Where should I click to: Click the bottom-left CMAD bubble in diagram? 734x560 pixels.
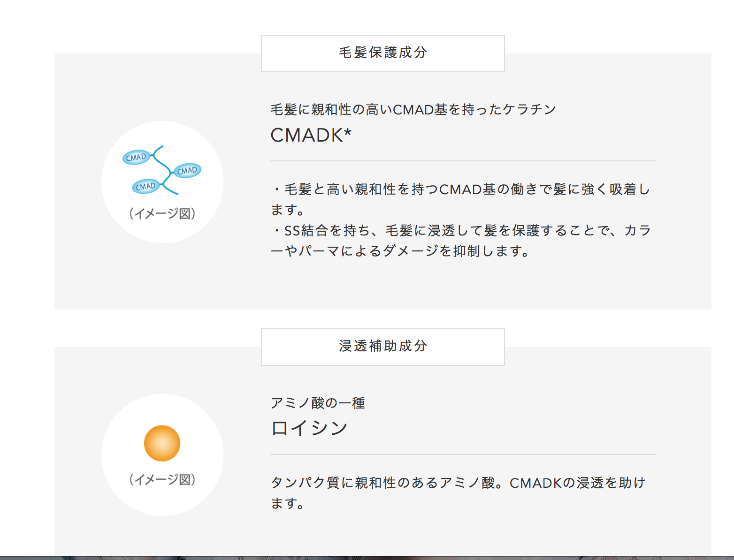146,186
